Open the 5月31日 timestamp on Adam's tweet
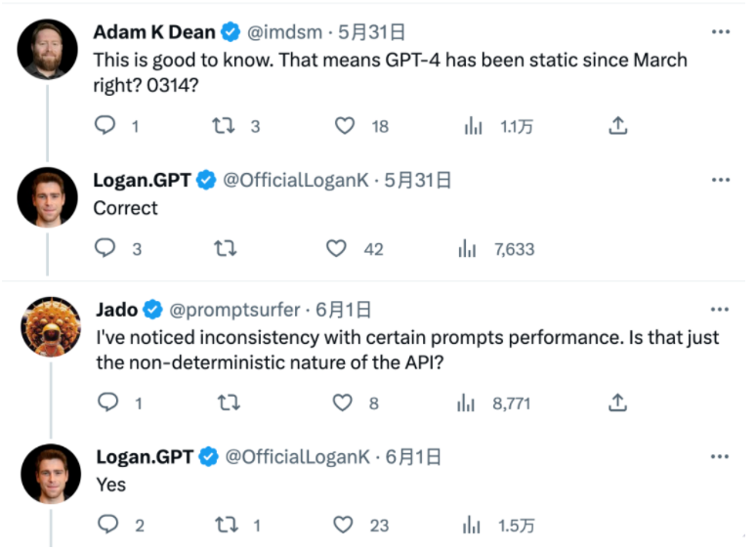The image size is (756, 550). click(x=373, y=32)
